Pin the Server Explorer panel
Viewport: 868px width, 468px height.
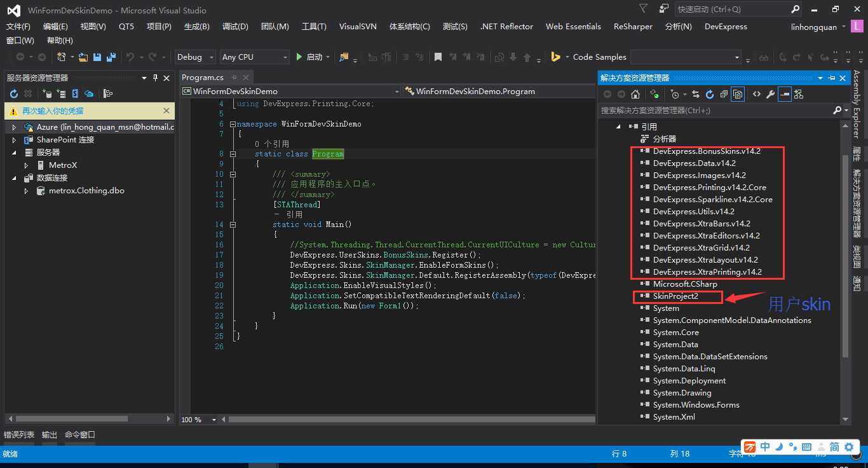pyautogui.click(x=155, y=78)
